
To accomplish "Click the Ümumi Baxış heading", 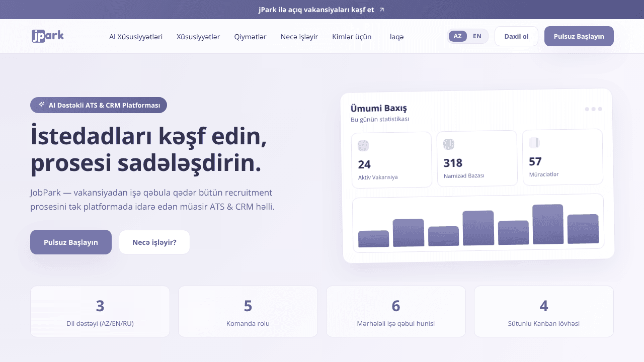I will tap(379, 109).
